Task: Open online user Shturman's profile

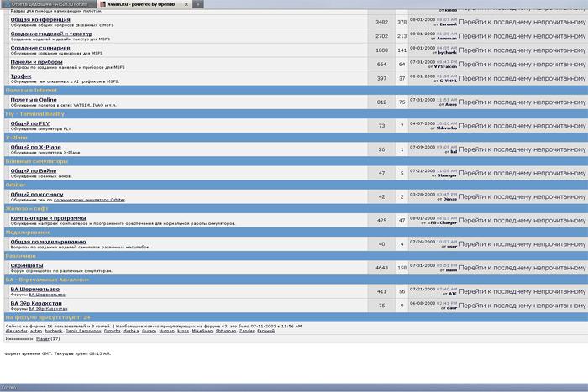Action: click(226, 331)
